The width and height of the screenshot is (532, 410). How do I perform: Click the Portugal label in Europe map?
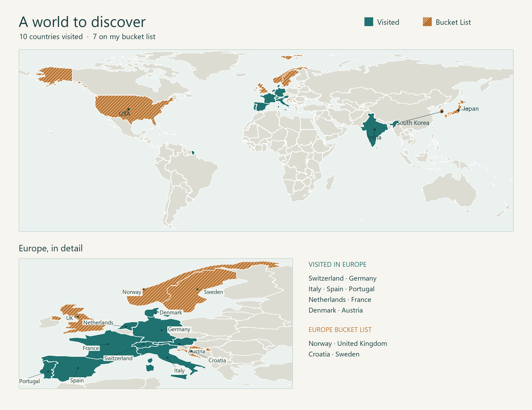click(x=29, y=381)
